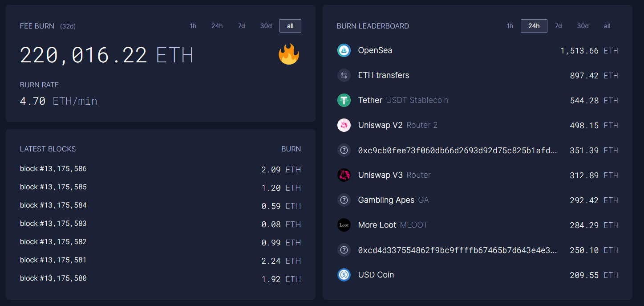Click the question mark icon beside 0xcd4d3375 address
This screenshot has width=644, height=306.
tap(344, 250)
